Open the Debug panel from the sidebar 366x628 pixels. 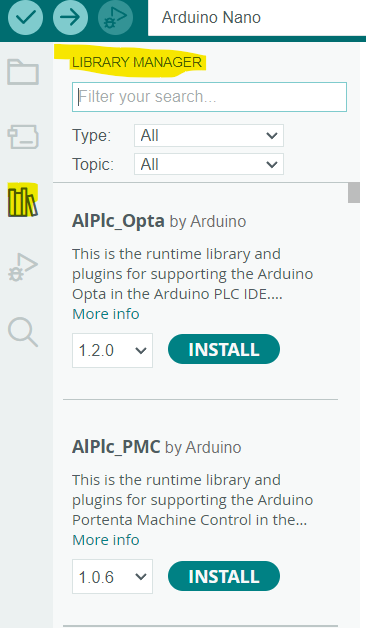[23, 267]
